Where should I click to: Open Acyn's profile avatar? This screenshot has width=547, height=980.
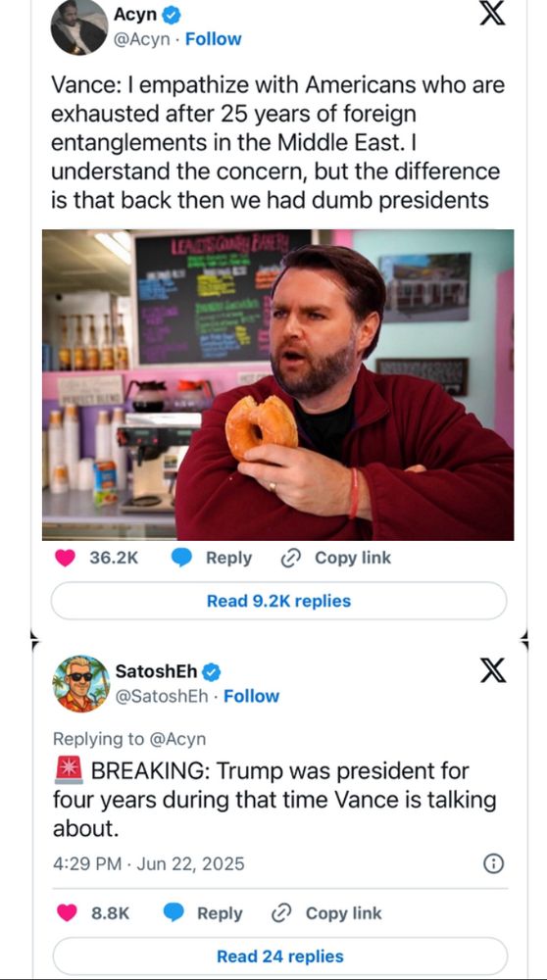[79, 26]
